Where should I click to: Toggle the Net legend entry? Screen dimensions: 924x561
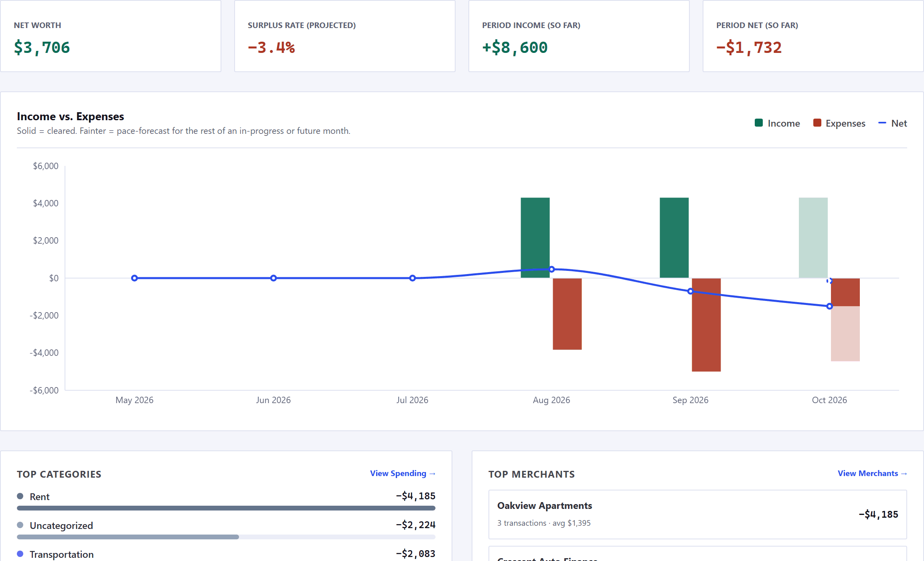(x=893, y=123)
